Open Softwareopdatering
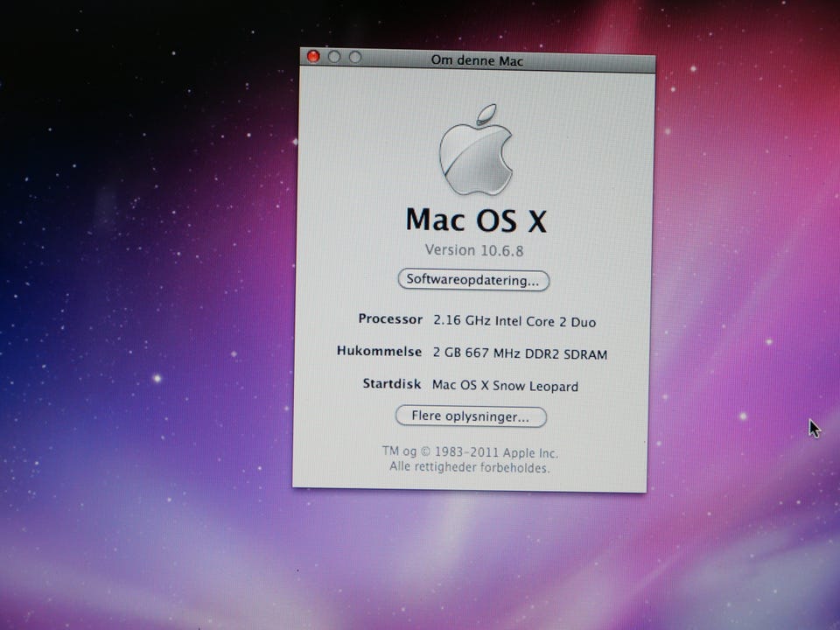Screen dimensions: 840x630 point(473,280)
